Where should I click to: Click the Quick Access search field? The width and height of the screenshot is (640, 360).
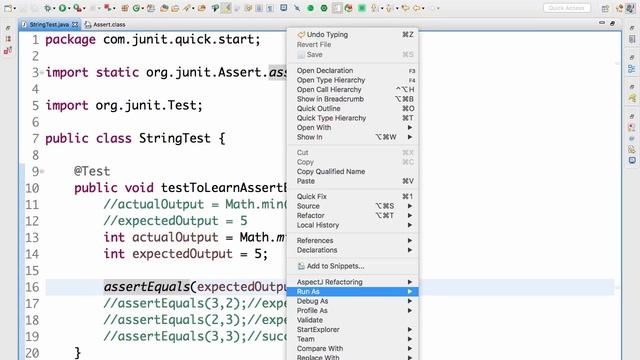click(567, 8)
